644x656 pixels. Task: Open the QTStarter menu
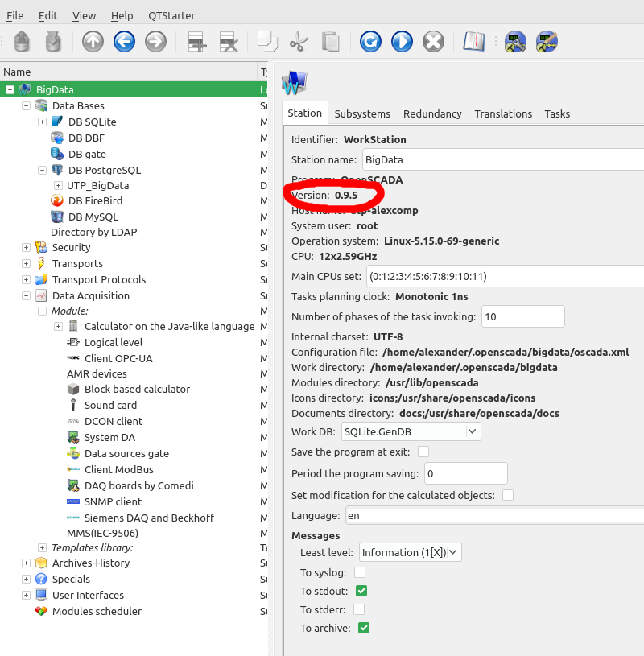[171, 15]
